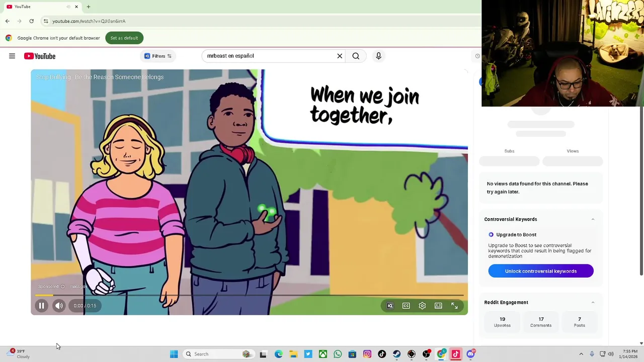The width and height of the screenshot is (644, 362).
Task: Start voice search with microphone icon
Action: pos(378,56)
